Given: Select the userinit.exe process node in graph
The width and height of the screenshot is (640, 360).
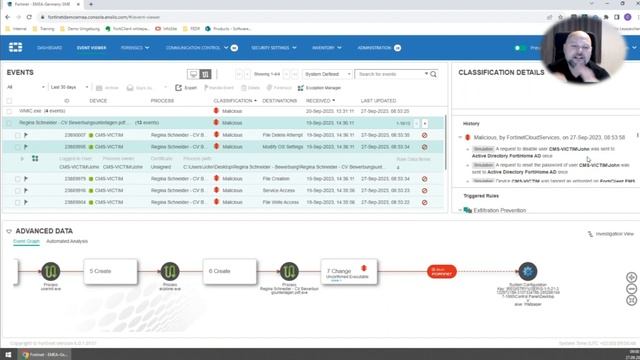Looking at the screenshot, I should [51, 271].
